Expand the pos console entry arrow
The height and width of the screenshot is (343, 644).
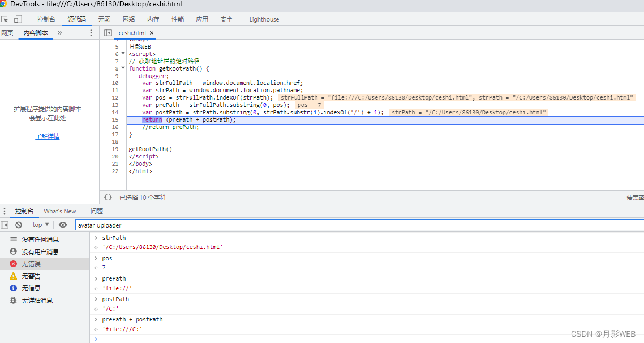[x=96, y=258]
